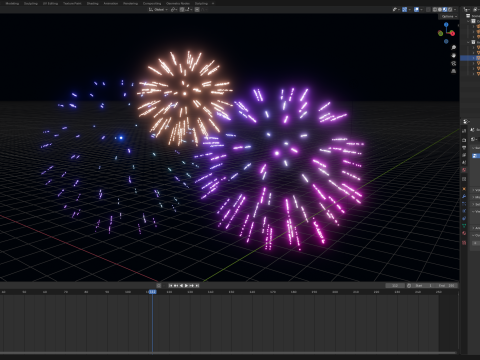
Task: Switch to the Animation workspace tab
Action: [111, 3]
